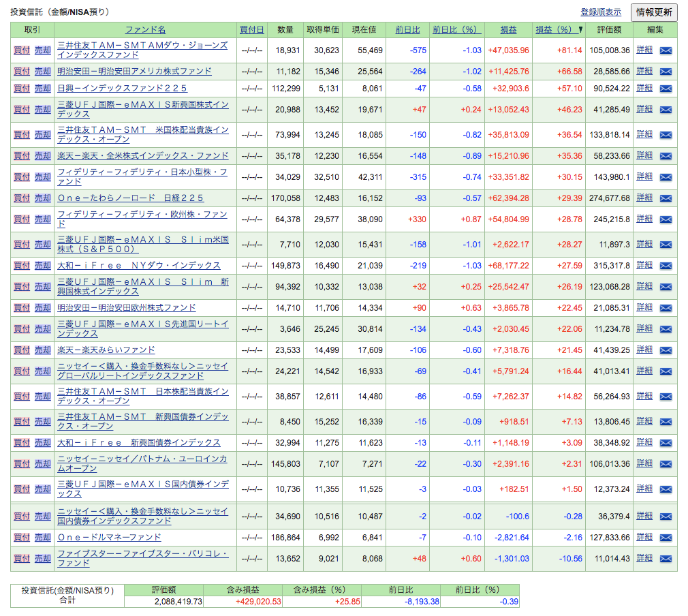Screen dimensions: 688x616
Task: Click the envelope icon in the ＳＭＴ 日本株配当貴族 row
Action: click(x=666, y=397)
